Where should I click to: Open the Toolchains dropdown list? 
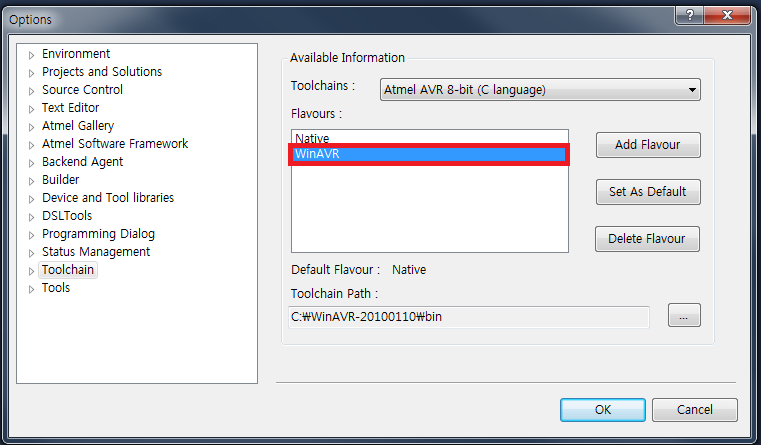pyautogui.click(x=540, y=90)
